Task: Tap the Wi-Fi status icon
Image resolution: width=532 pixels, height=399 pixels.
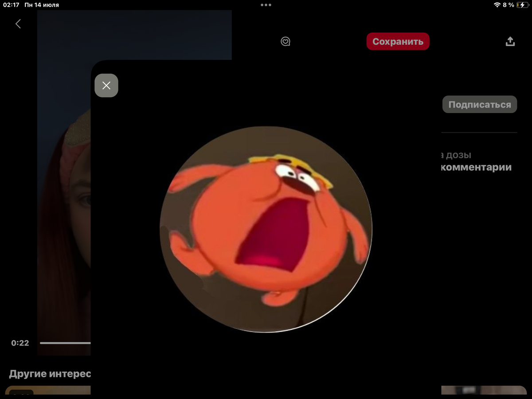Action: coord(497,5)
